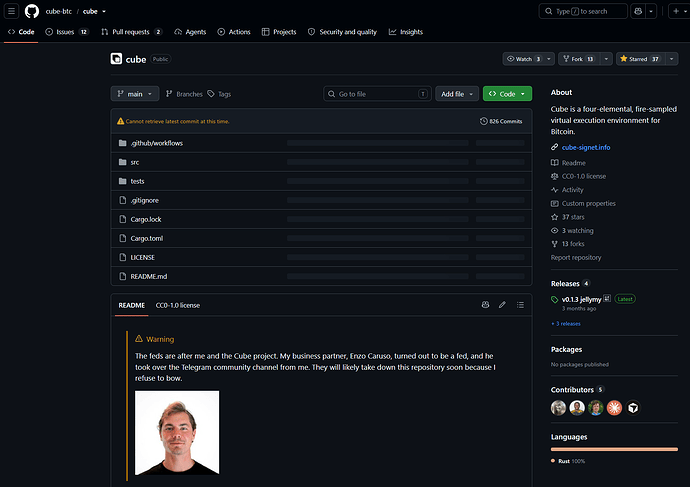This screenshot has width=690, height=487.
Task: Open the Cargo.toml file
Action: tap(147, 238)
